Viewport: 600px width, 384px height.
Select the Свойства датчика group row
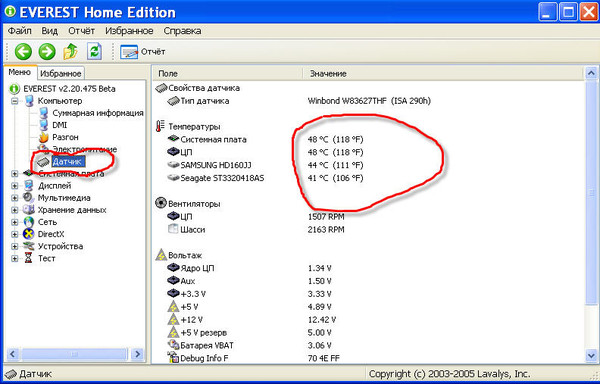click(197, 88)
